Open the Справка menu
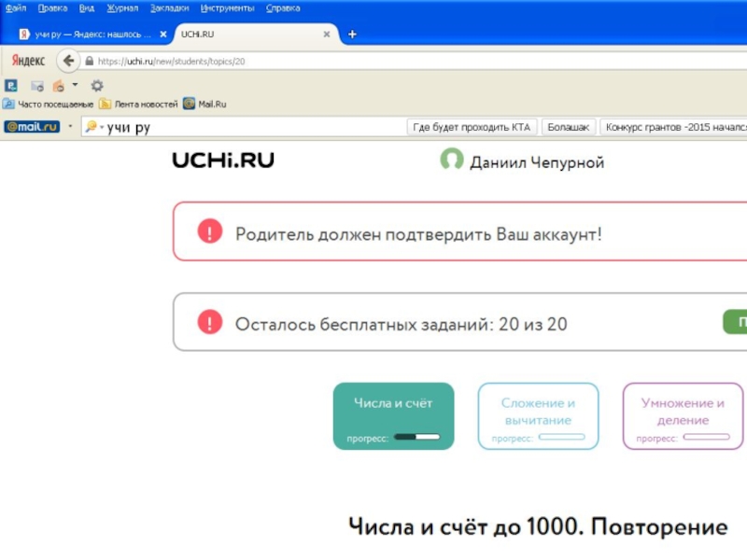 point(283,8)
